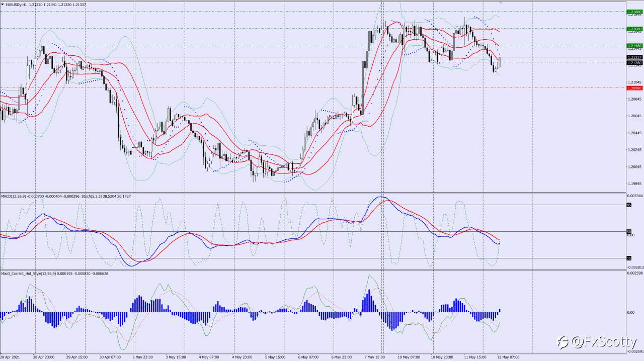Click the green 1.21680 price level label
Screen dimensions: 644x361
click(x=633, y=29)
